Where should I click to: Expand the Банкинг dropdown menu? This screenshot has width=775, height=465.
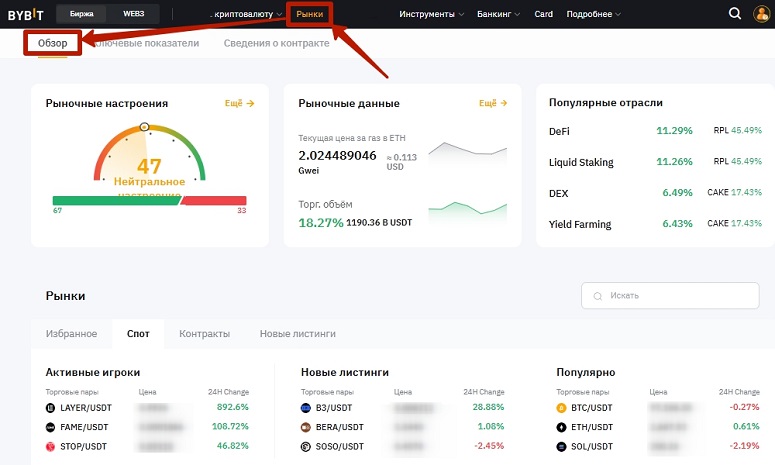(499, 14)
